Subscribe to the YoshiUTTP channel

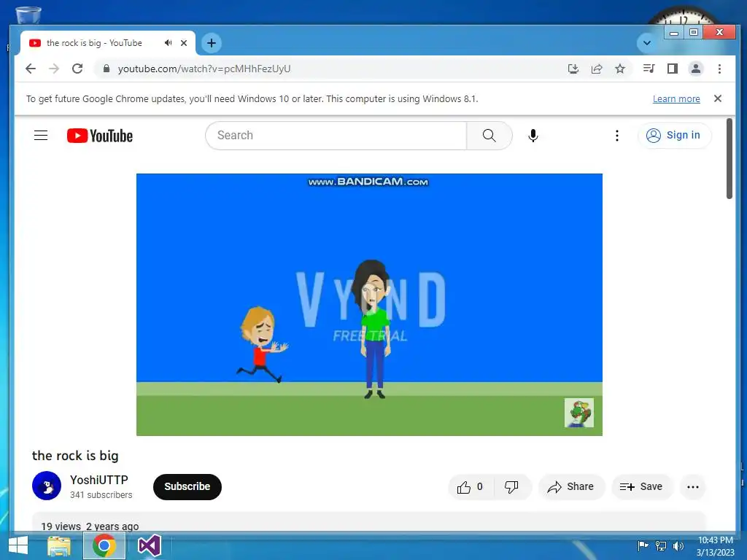coord(187,486)
